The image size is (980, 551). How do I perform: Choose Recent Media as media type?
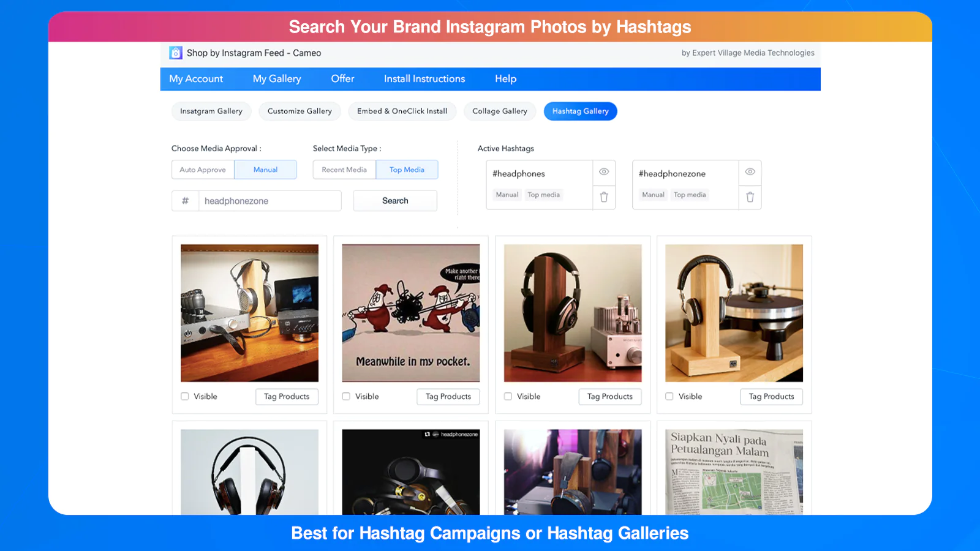[x=344, y=170]
